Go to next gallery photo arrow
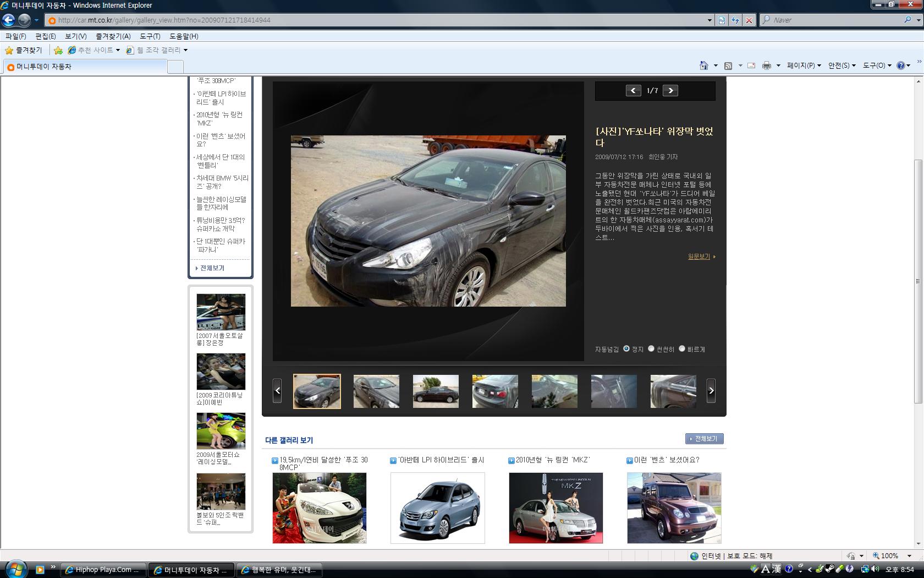 click(670, 91)
